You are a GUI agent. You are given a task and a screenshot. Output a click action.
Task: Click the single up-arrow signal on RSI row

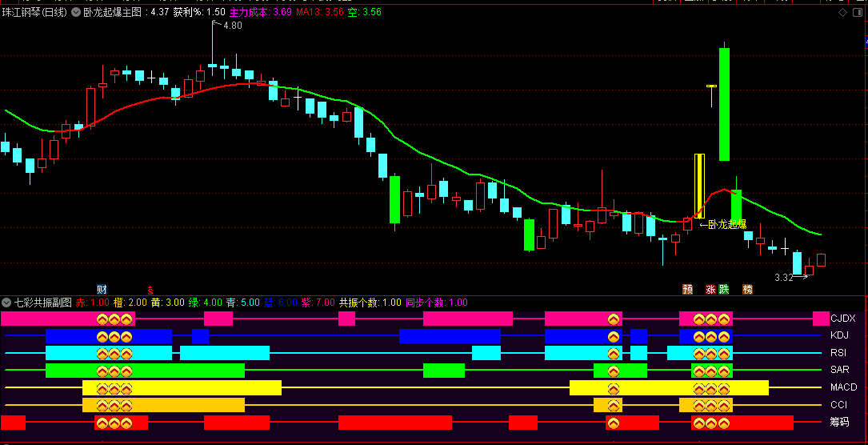pos(613,354)
